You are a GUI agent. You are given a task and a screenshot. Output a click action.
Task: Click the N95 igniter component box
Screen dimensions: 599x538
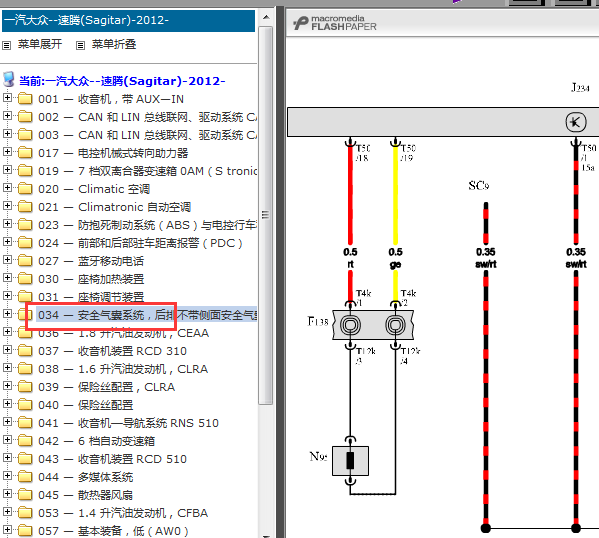350,461
